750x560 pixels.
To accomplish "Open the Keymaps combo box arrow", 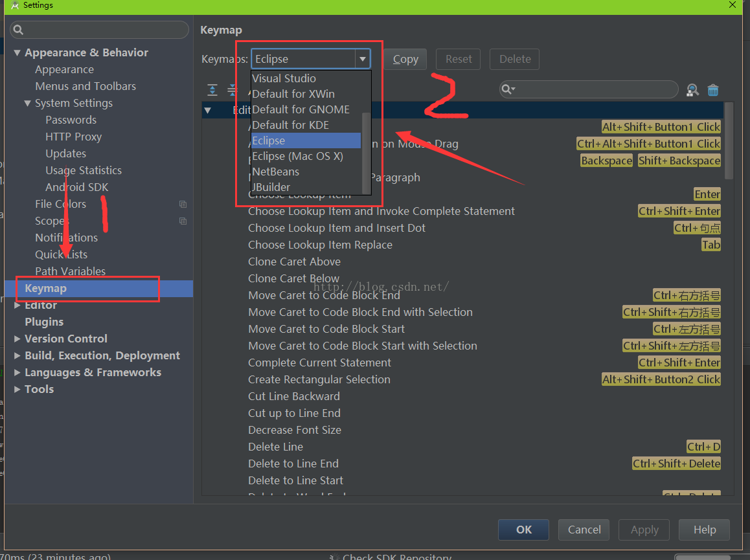I will [363, 59].
